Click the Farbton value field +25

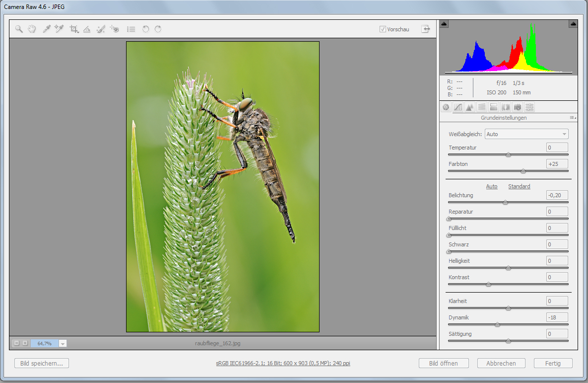pos(557,164)
